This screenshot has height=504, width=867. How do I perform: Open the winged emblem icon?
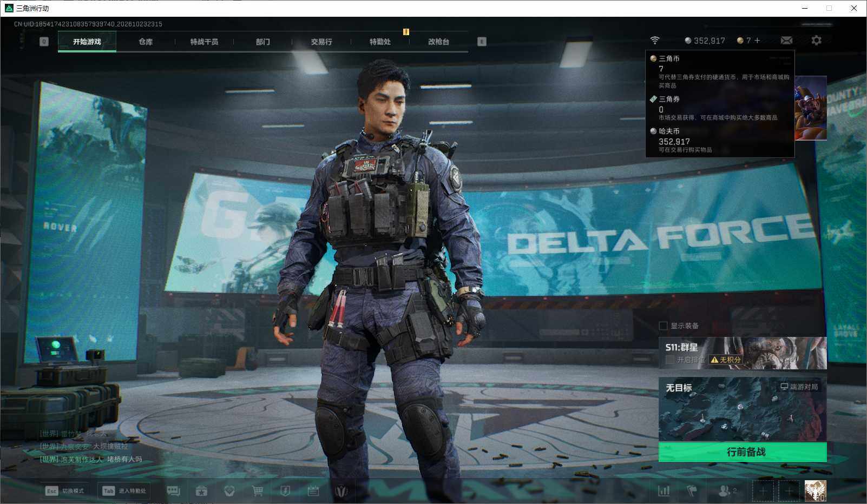341,491
